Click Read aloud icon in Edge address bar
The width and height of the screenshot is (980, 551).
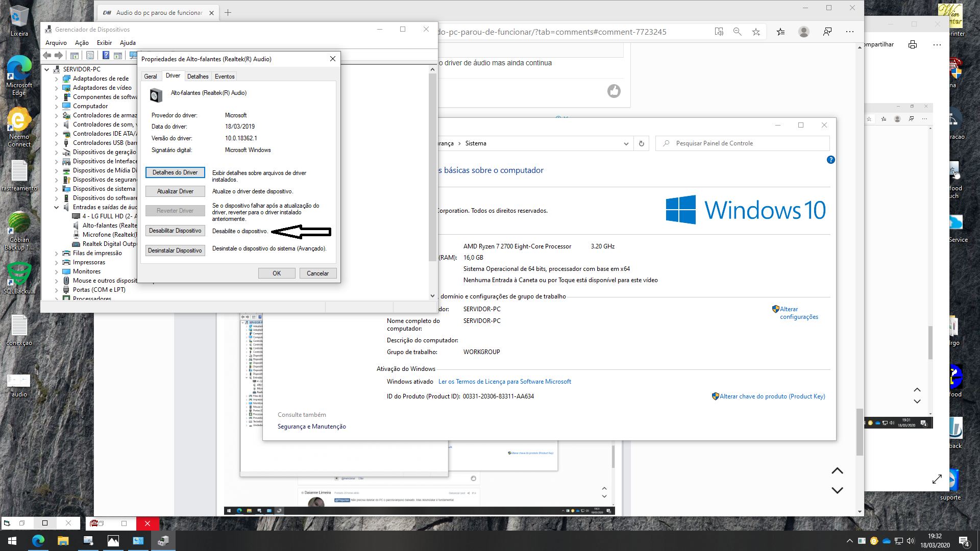click(719, 32)
